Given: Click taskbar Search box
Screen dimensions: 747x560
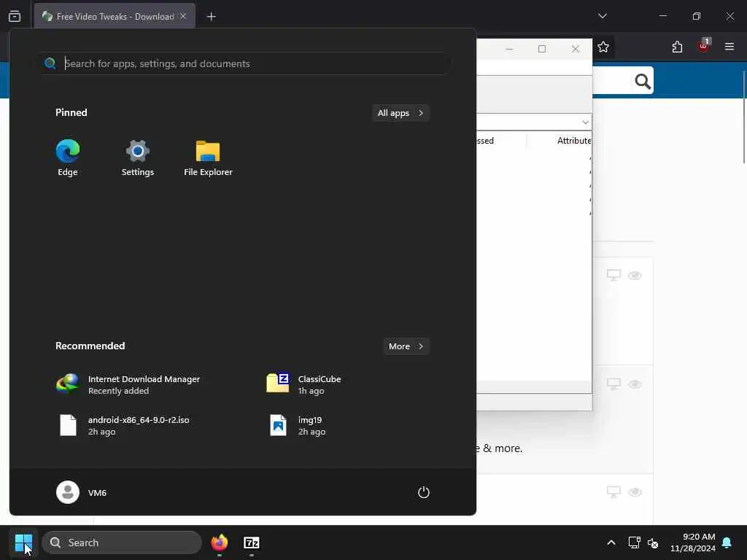Looking at the screenshot, I should [122, 542].
